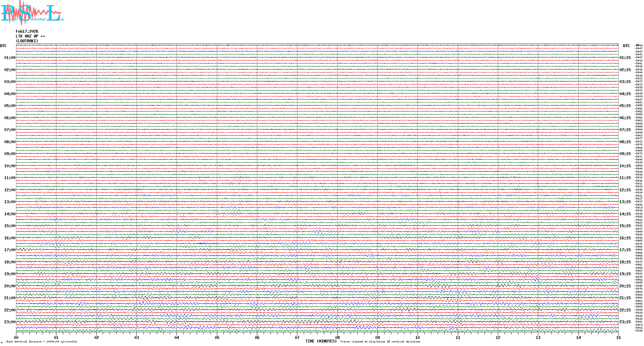
Task: Click the left UTC axis label
Action: [x=3, y=46]
